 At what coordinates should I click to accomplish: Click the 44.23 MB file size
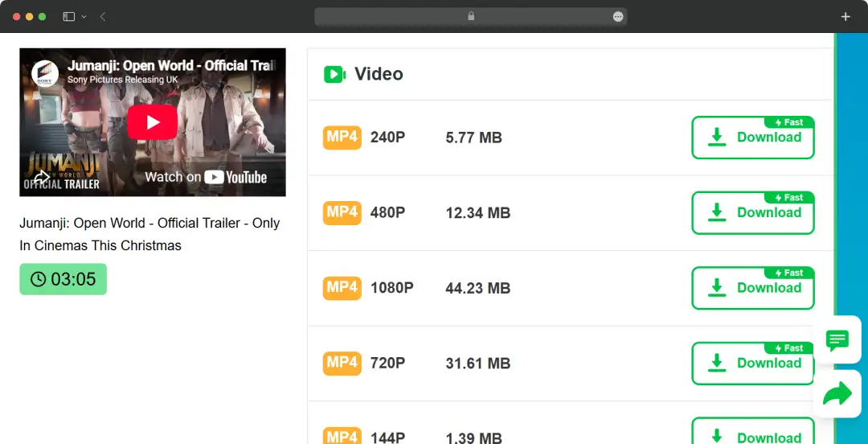coord(478,289)
